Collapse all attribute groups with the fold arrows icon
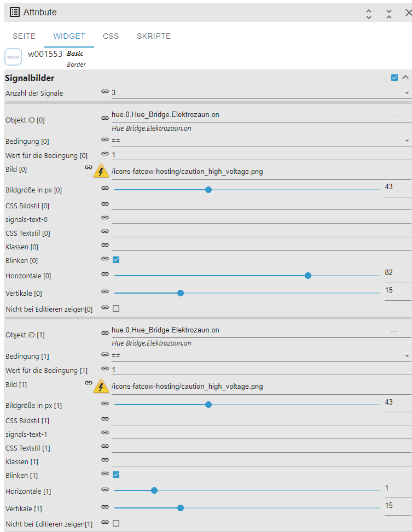 389,13
